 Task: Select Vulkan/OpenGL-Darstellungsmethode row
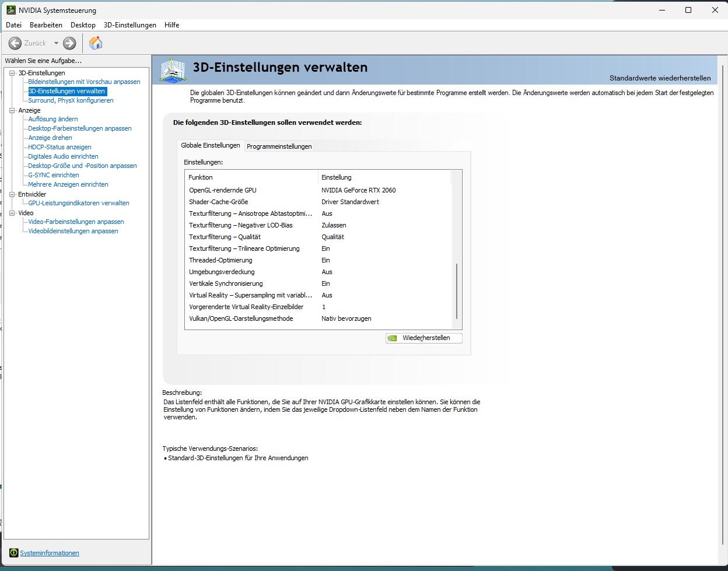point(318,318)
